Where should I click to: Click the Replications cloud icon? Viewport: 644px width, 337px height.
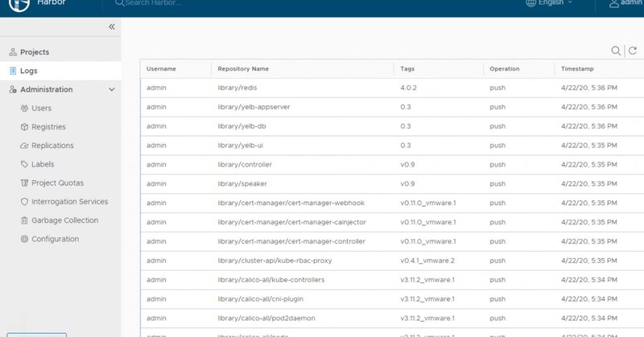(24, 146)
